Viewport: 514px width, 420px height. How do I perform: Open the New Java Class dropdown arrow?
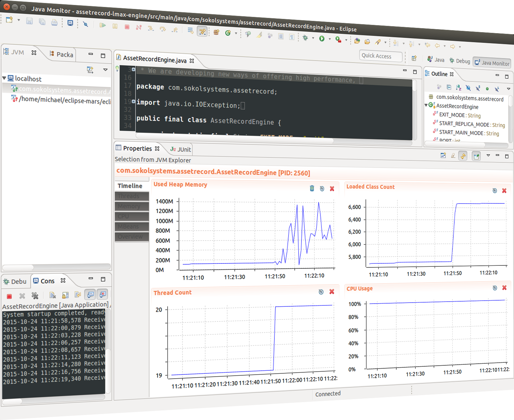tap(236, 33)
